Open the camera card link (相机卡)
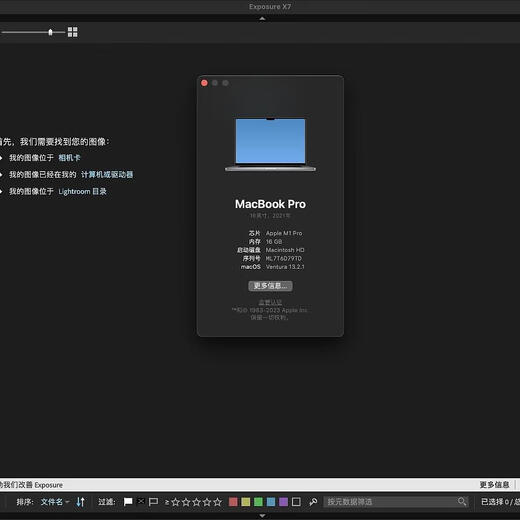The width and height of the screenshot is (520, 520). point(69,158)
